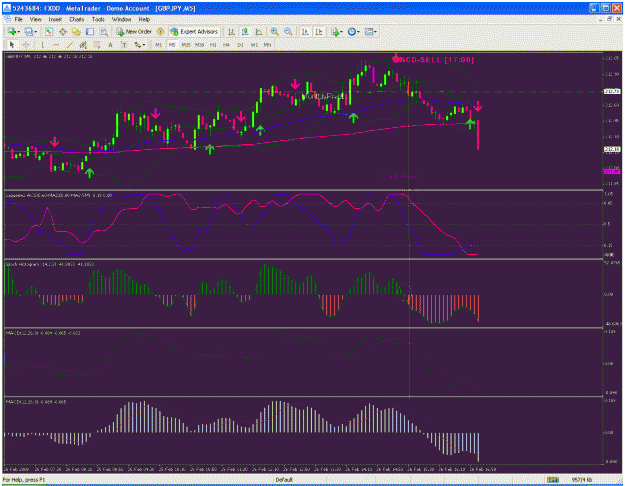Activate crosshair mode
625x486 pixels.
click(x=26, y=45)
